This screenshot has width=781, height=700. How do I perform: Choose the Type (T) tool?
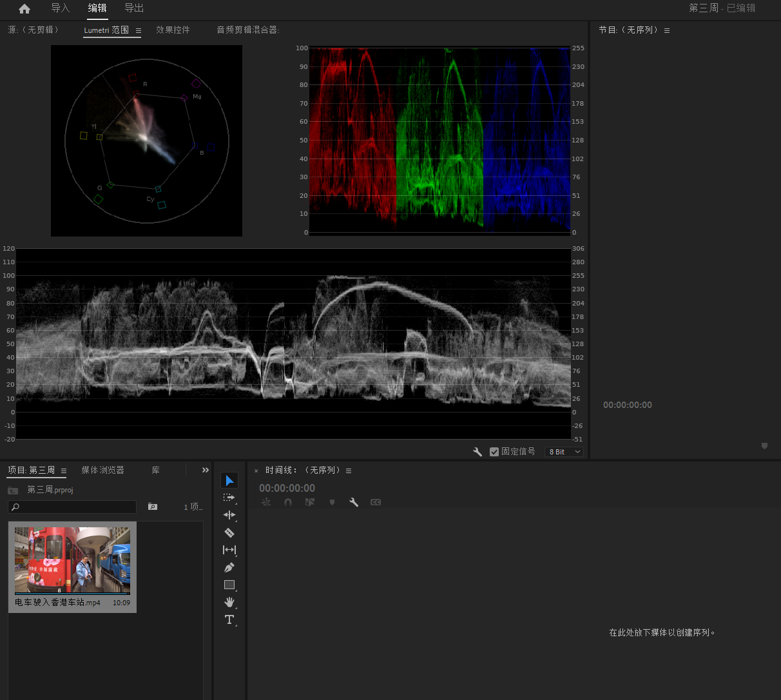(229, 619)
